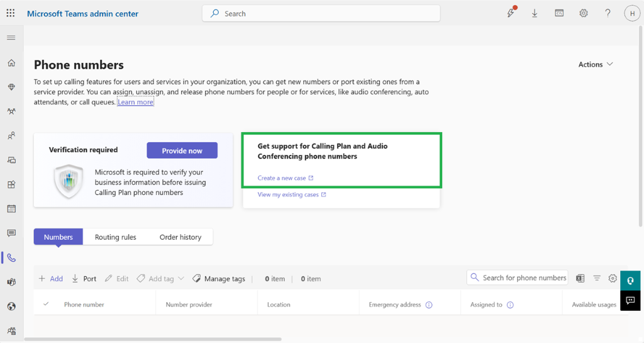The width and height of the screenshot is (644, 343).
Task: Open the teal headset support button
Action: [x=630, y=281]
